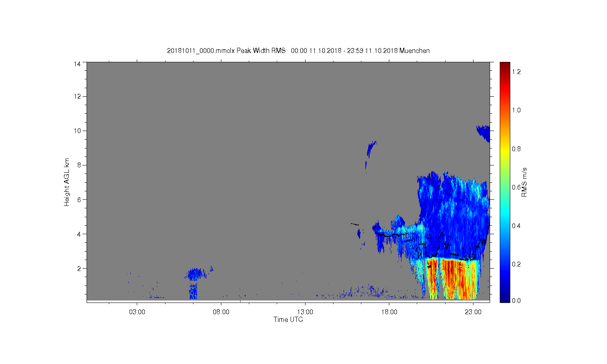Screen dimensions: 607x364
Task: Click the plot title text '20181011_0000.mmclx Peak Width RMS'
Action: 226,51
